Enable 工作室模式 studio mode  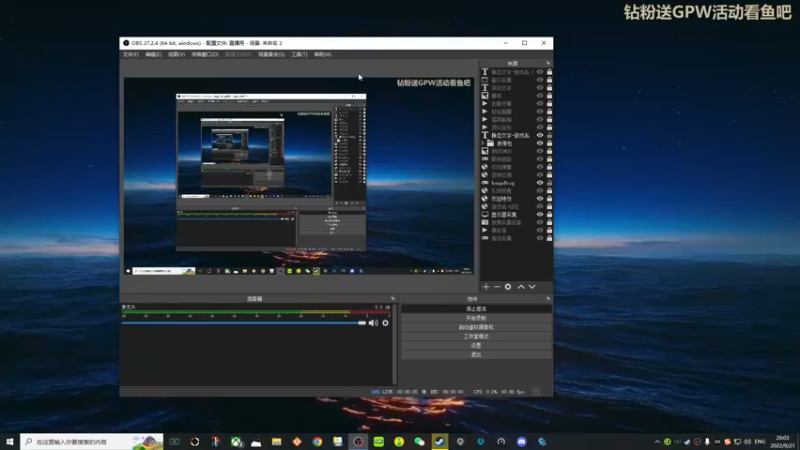tap(476, 336)
